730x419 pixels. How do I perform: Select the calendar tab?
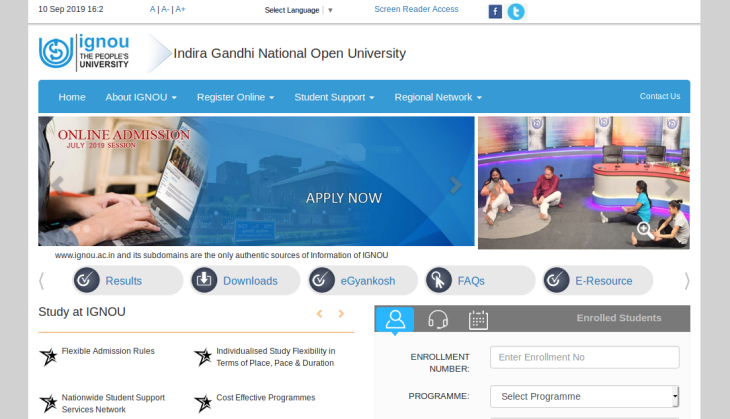click(478, 320)
